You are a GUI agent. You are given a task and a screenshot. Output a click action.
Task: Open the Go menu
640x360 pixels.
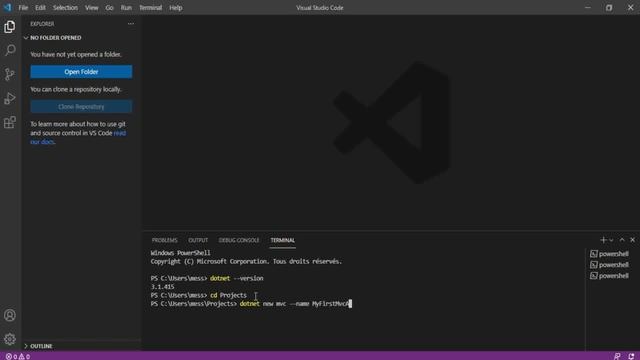109,8
